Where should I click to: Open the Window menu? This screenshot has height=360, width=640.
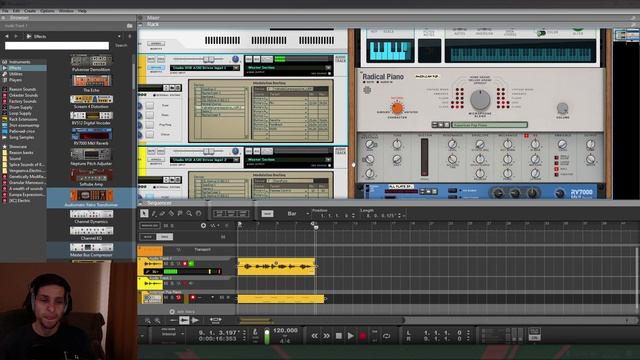pyautogui.click(x=66, y=11)
